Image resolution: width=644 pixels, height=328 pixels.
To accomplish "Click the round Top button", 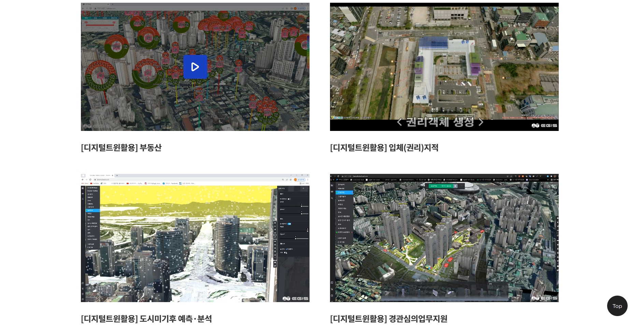I will click(x=617, y=306).
